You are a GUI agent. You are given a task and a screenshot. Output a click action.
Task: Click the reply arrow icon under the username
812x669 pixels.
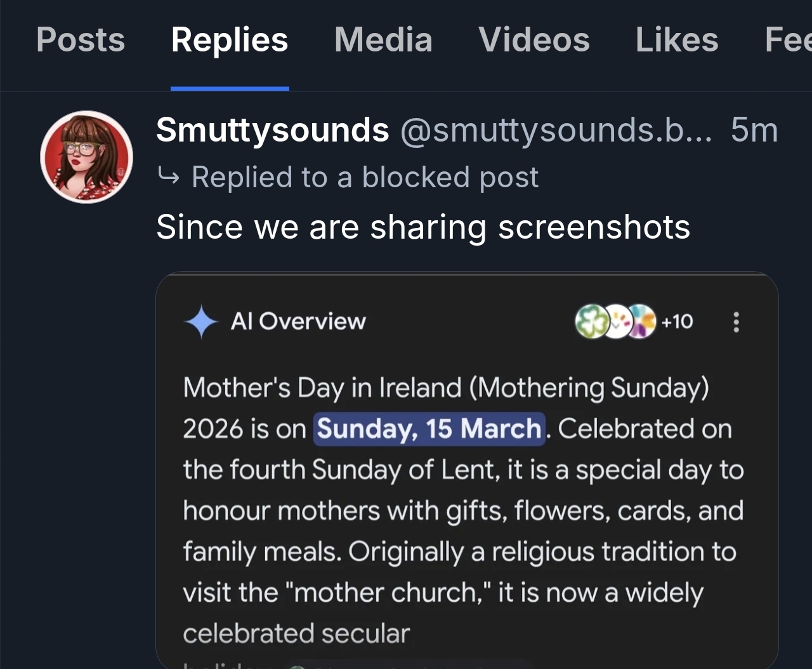(x=168, y=177)
